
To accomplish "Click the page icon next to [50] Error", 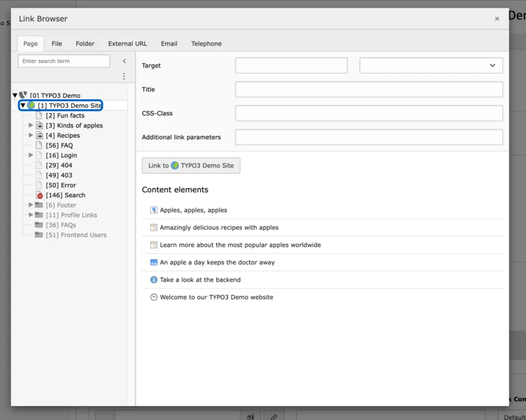I will click(39, 185).
